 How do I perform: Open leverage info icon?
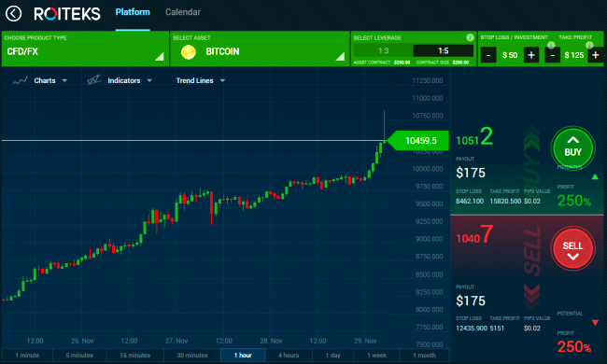click(x=470, y=37)
